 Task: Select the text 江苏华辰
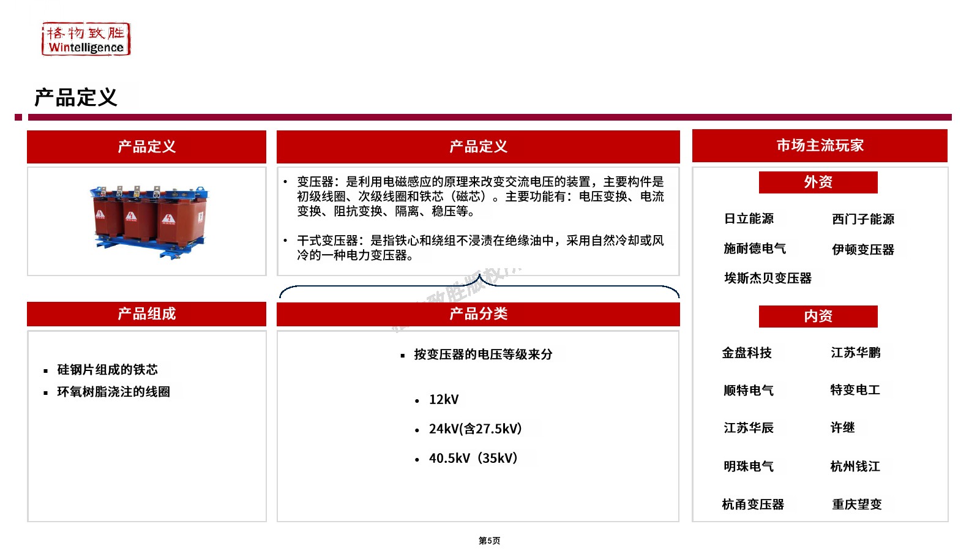point(749,428)
